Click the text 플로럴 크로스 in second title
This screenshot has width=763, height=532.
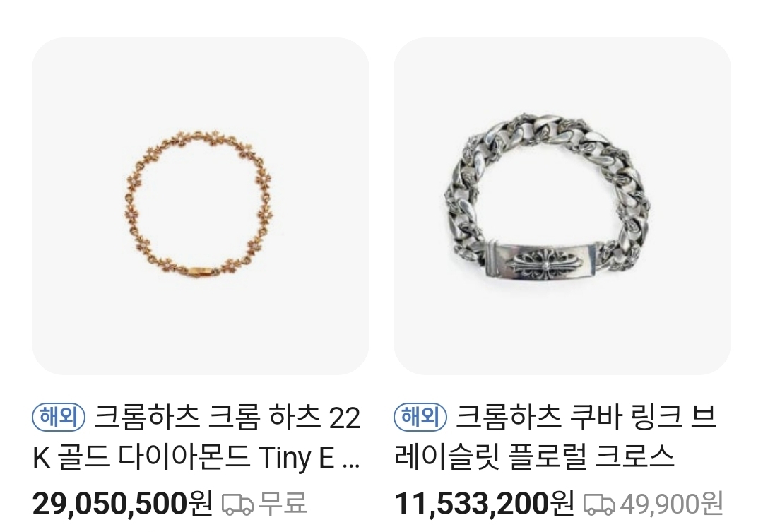click(x=591, y=457)
